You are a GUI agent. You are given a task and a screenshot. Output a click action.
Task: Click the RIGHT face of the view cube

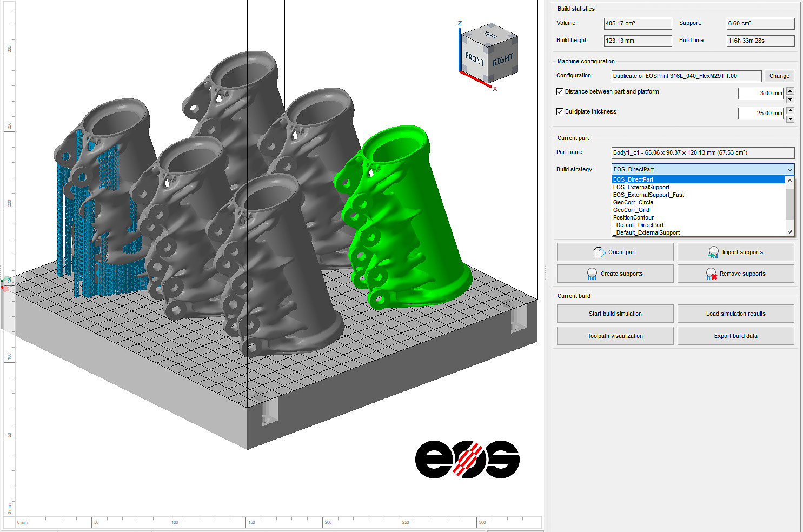point(503,59)
